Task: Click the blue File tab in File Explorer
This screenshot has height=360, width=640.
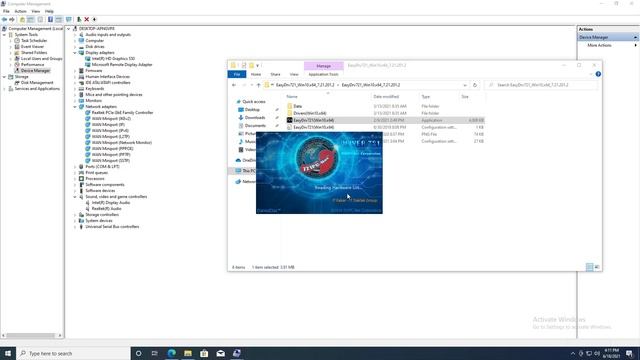Action: coord(237,74)
